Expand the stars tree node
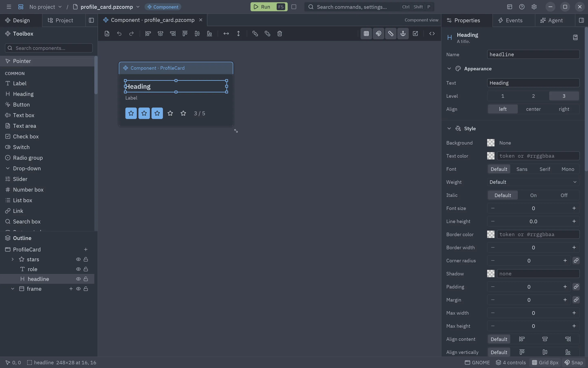 click(x=13, y=259)
